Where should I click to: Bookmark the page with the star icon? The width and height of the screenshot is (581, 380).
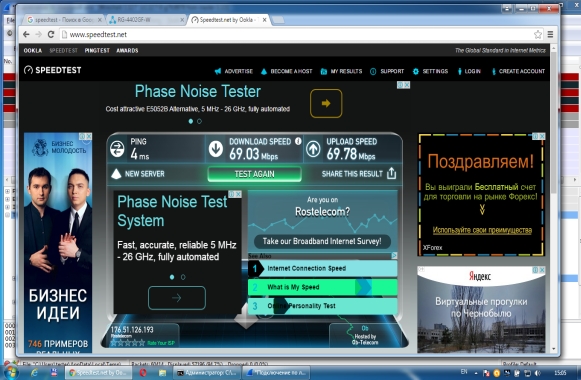click(x=538, y=34)
